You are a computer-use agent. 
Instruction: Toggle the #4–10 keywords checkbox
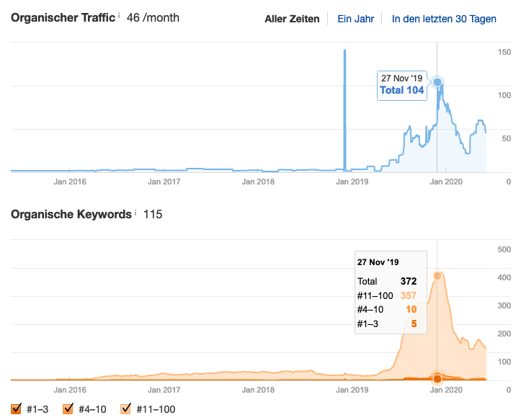(x=68, y=409)
